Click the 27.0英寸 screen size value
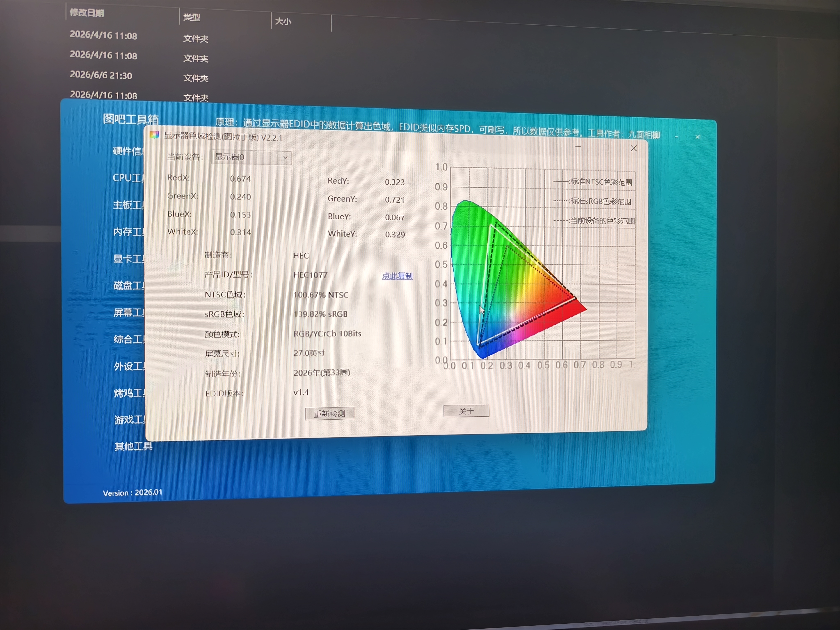This screenshot has height=630, width=840. tap(309, 353)
